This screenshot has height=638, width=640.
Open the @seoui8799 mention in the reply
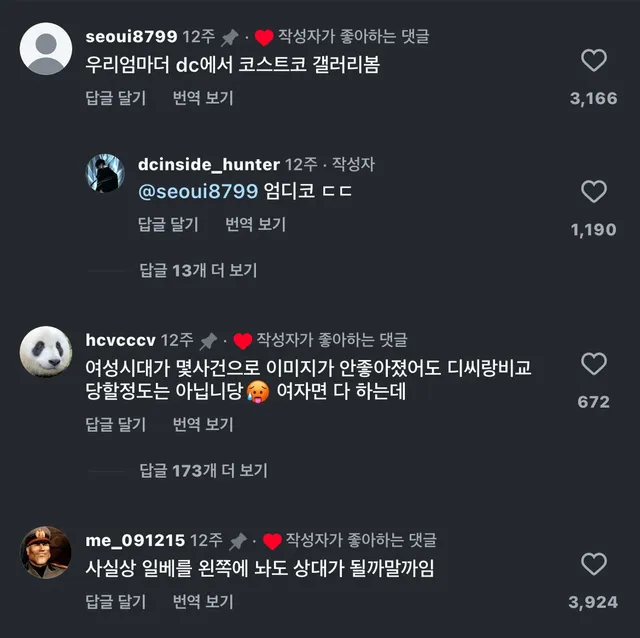tap(198, 192)
